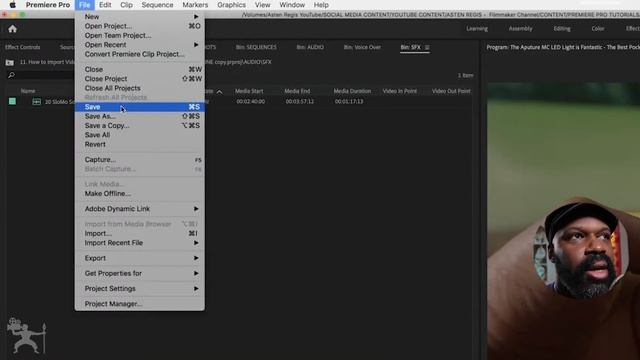Click the search magnifier icon in bin

tap(11, 76)
